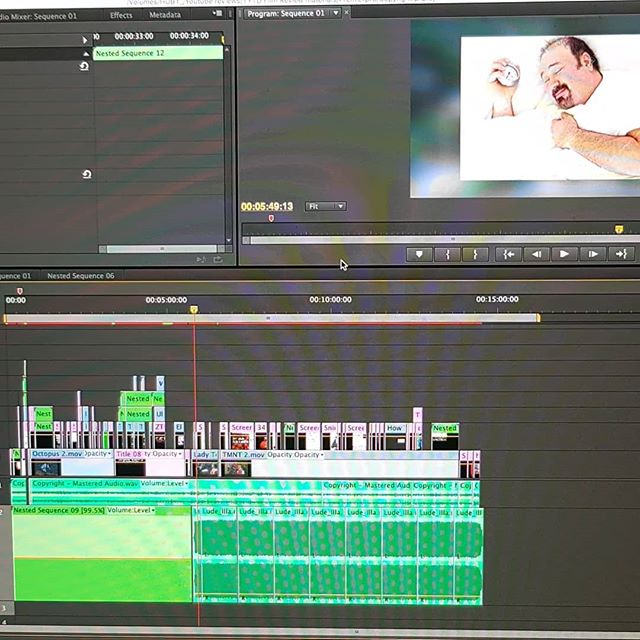Click the Mark Out bracket icon
640x640 pixels.
point(475,254)
